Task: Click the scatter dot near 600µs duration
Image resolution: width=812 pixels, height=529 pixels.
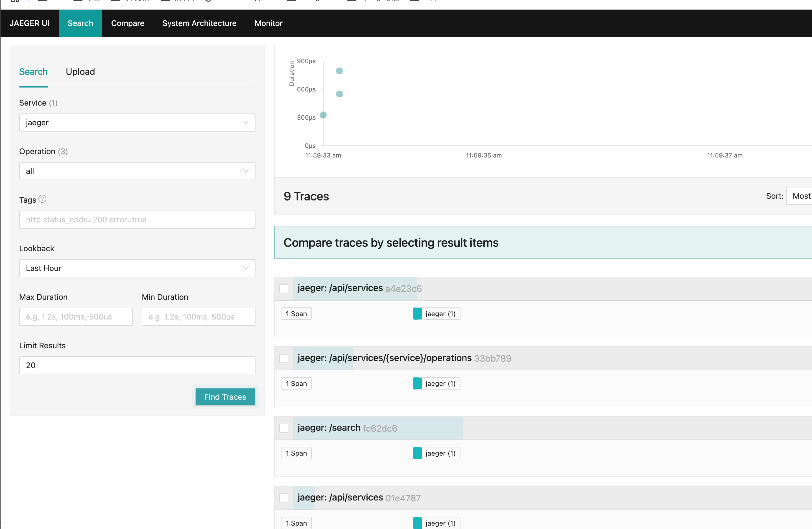Action: pyautogui.click(x=339, y=94)
